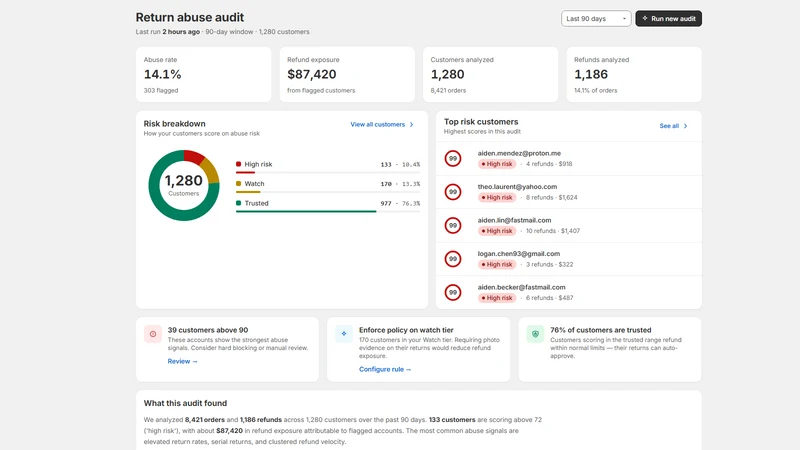
Task: Click the blue sparkle icon beside Enforce policy on watch tier
Action: (344, 334)
